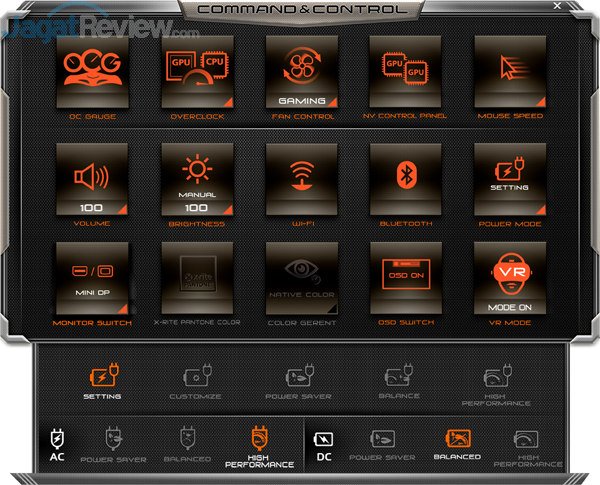Toggle Wi-Fi on or off
The height and width of the screenshot is (485, 600).
point(301,177)
